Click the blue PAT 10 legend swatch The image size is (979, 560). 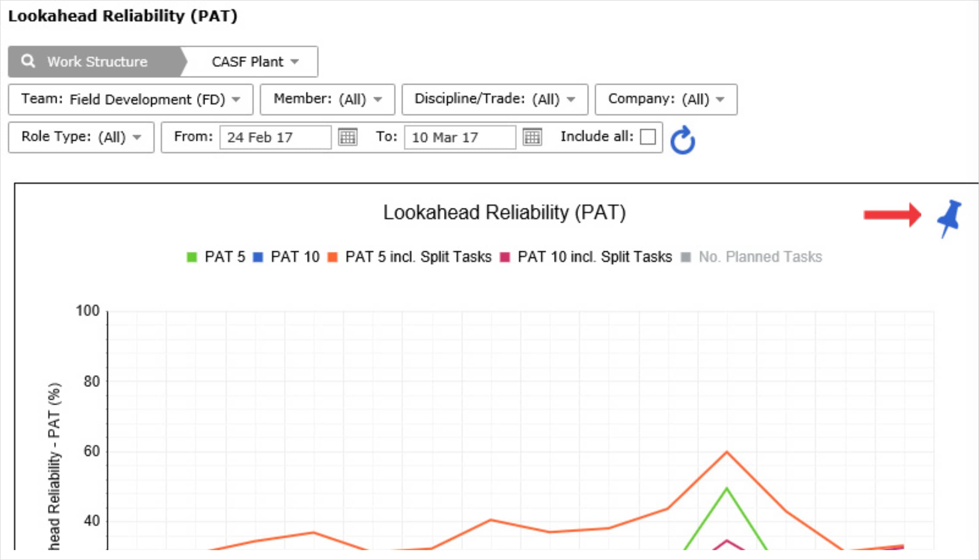(x=258, y=257)
